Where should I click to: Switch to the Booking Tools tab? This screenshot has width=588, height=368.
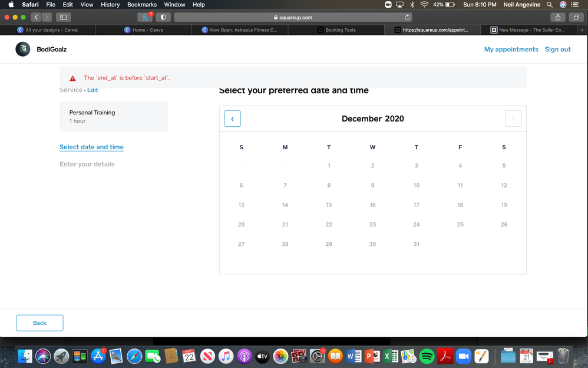tap(336, 29)
